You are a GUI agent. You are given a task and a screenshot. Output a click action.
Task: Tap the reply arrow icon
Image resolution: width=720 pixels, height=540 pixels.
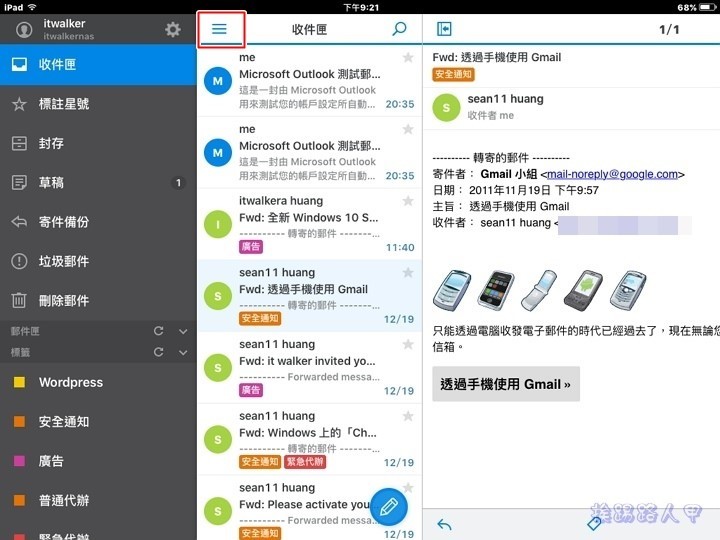click(x=444, y=524)
